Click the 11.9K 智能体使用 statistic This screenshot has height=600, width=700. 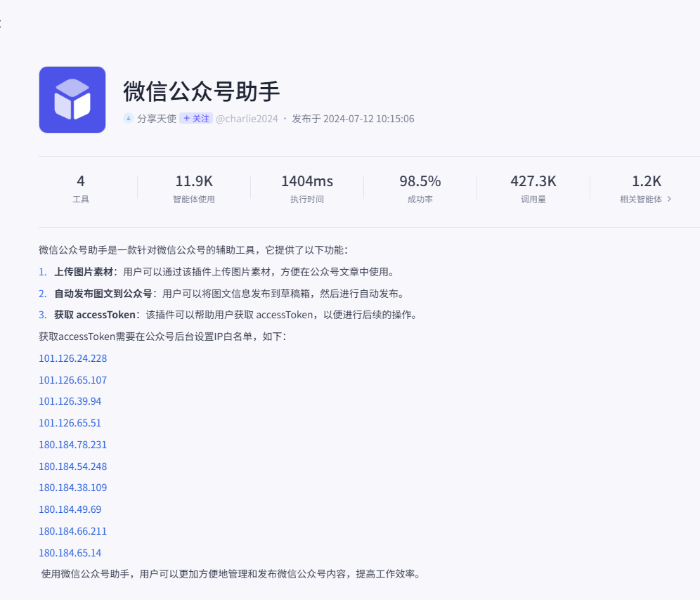[194, 188]
